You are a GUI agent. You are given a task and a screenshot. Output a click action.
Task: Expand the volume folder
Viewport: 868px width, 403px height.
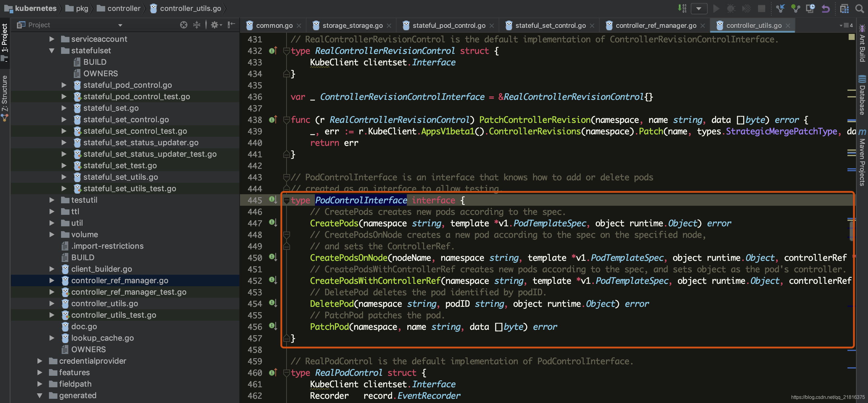pyautogui.click(x=52, y=234)
